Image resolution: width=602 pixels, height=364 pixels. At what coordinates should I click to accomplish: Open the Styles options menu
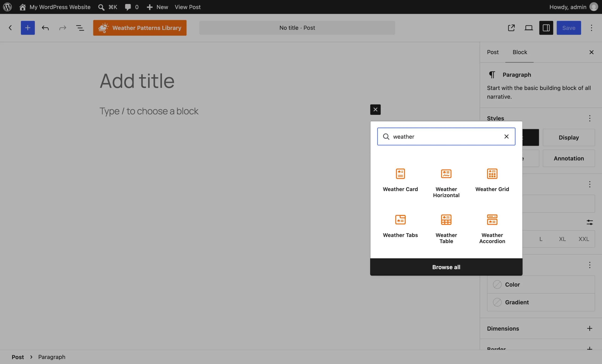tap(590, 118)
